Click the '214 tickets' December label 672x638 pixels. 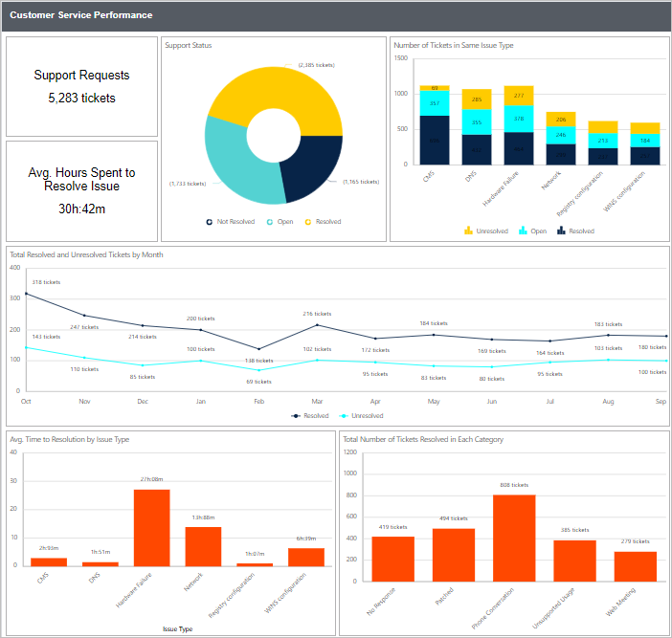(x=143, y=337)
